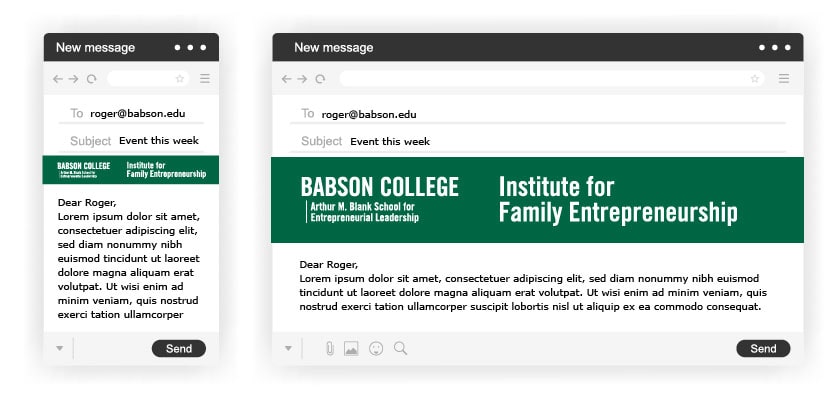Click the Subject field in the large window
The width and height of the screenshot is (835, 400).
[538, 142]
